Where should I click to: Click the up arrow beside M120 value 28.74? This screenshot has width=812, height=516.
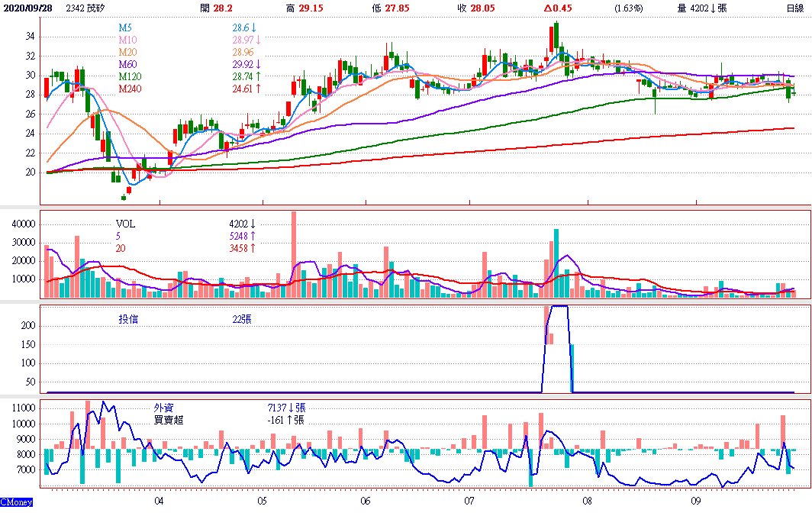pyautogui.click(x=259, y=76)
